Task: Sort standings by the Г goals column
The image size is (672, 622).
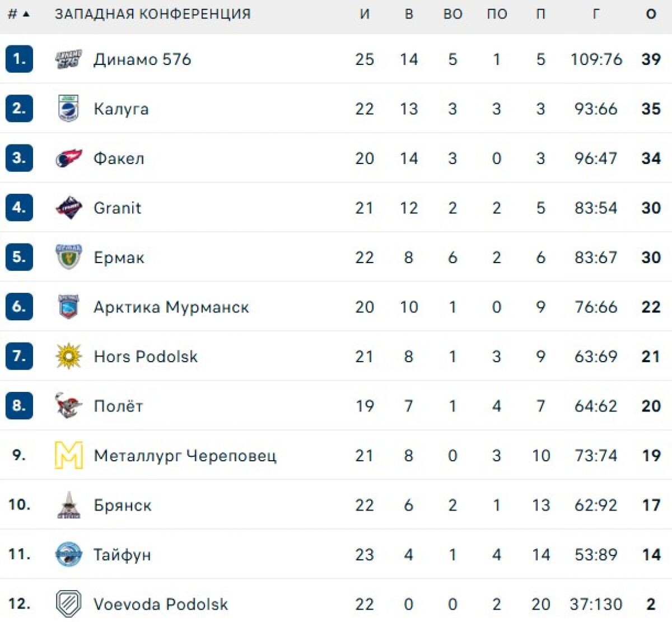Action: click(596, 14)
